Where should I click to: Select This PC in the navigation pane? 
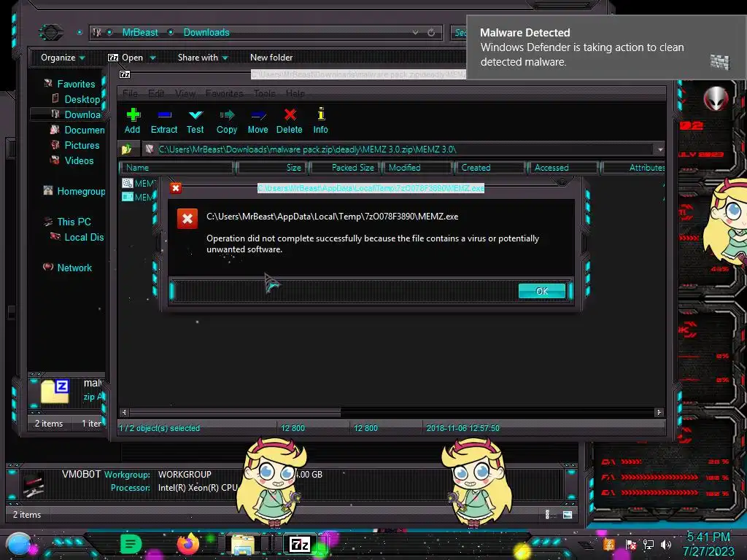click(74, 222)
